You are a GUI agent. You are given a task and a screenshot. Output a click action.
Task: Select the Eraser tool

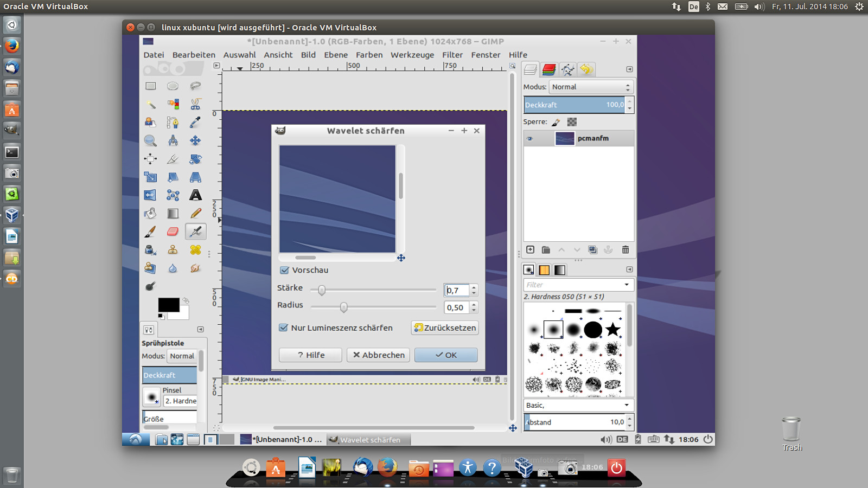(x=173, y=232)
